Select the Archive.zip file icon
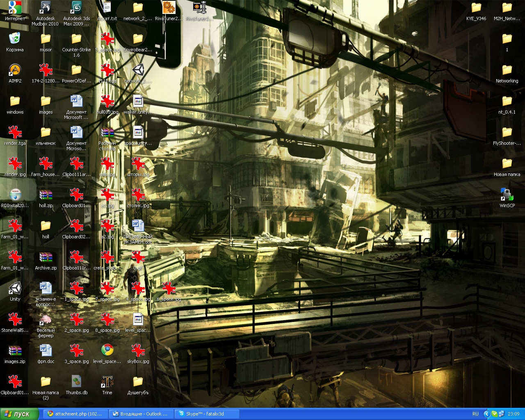The height and width of the screenshot is (420, 525). coord(46,258)
